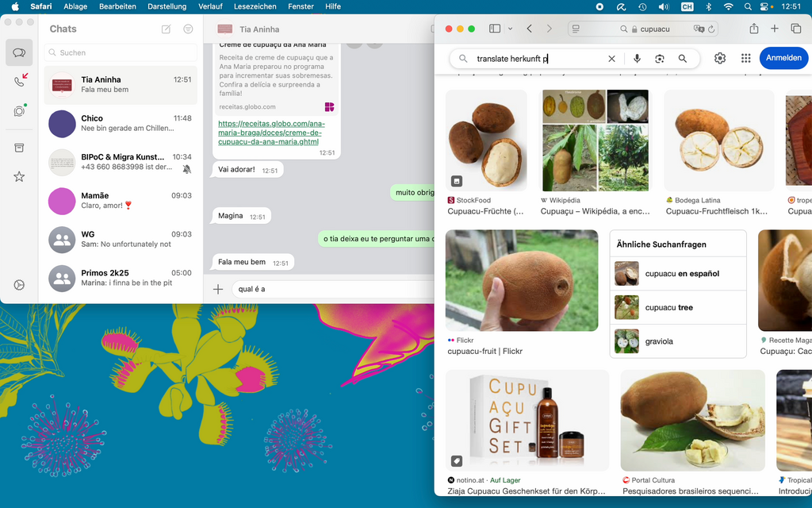This screenshot has height=508, width=812.
Task: Open the Wi-Fi menu bar icon
Action: 728,6
